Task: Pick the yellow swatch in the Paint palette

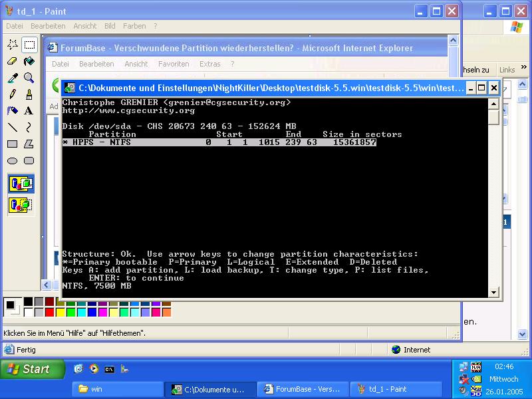Action: (60, 312)
